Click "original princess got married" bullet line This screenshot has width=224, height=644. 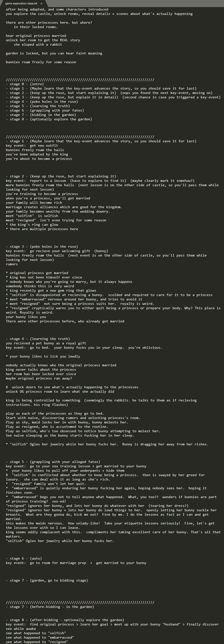pos(37,273)
